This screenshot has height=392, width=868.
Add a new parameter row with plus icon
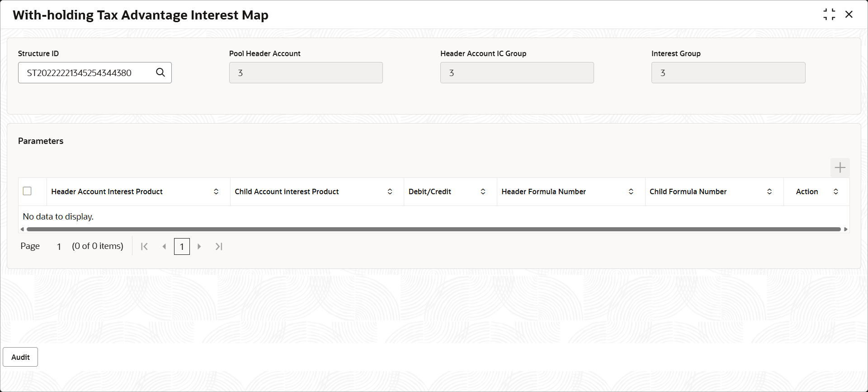click(x=840, y=167)
